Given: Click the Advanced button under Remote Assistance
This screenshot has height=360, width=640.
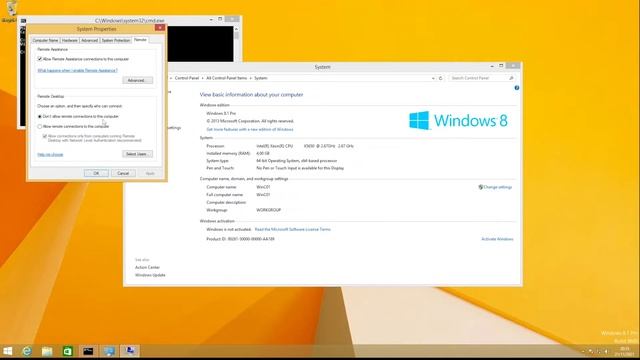Looking at the screenshot, I should pos(137,80).
